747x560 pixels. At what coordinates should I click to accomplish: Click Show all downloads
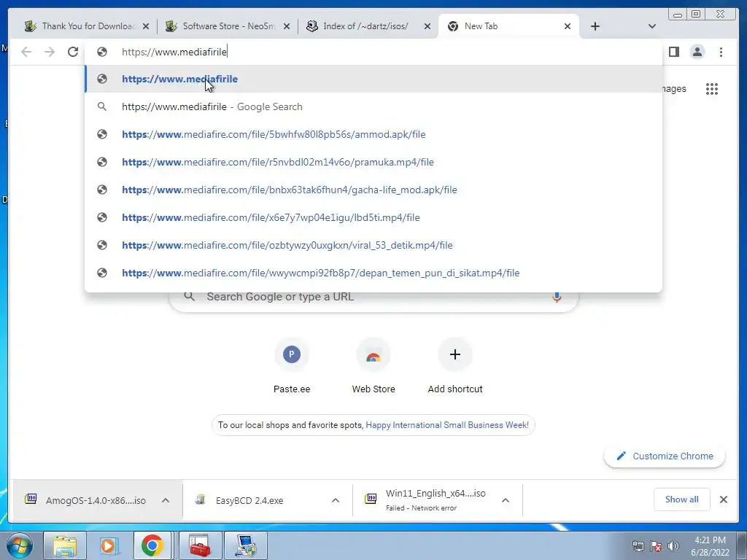(682, 499)
